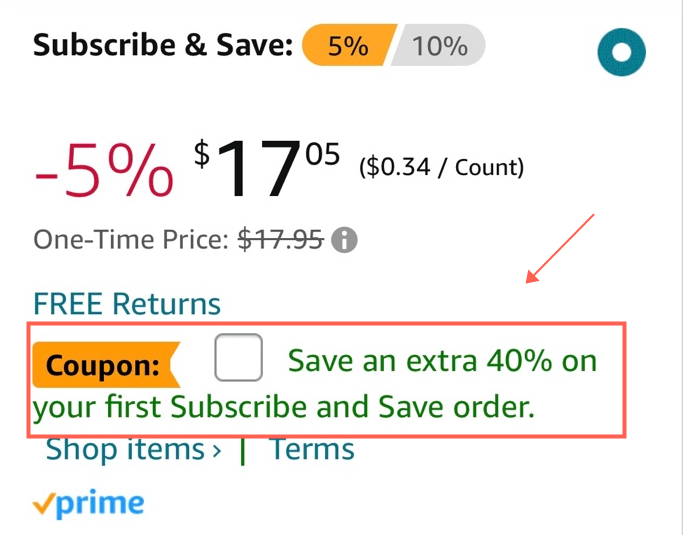
Task: Click the green Save an extra 40% text
Action: [441, 360]
